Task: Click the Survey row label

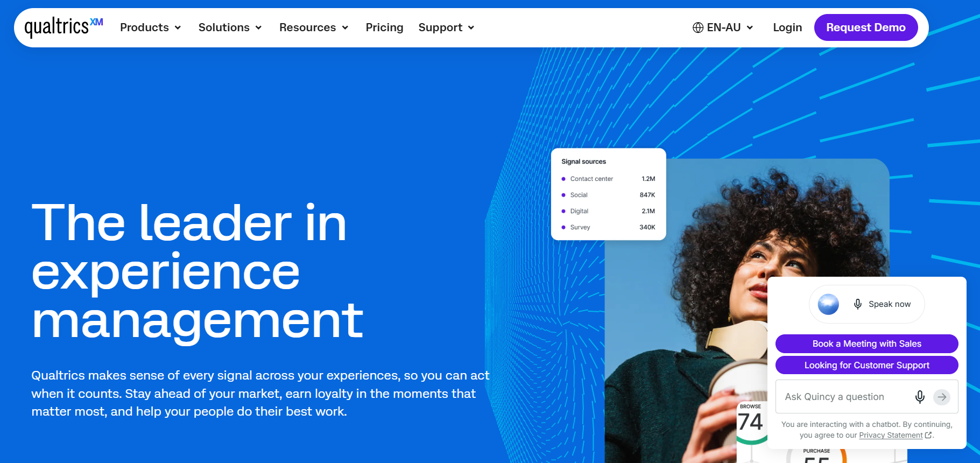Action: coord(580,227)
